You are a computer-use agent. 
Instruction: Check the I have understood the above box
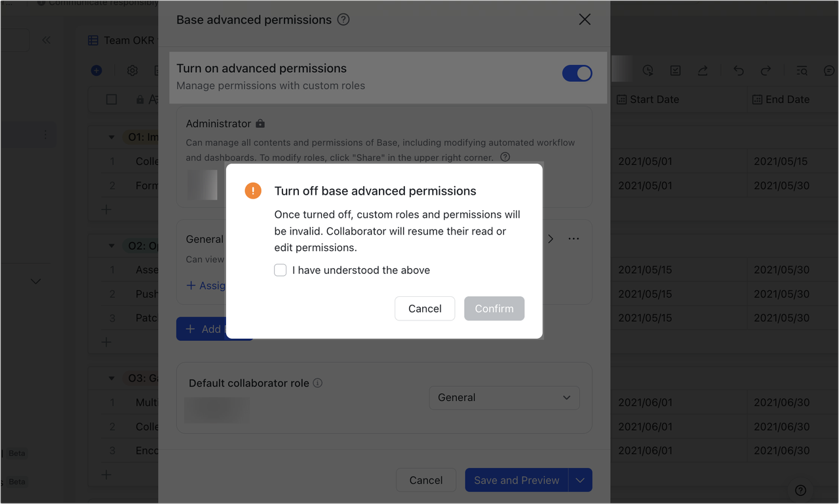click(x=281, y=270)
